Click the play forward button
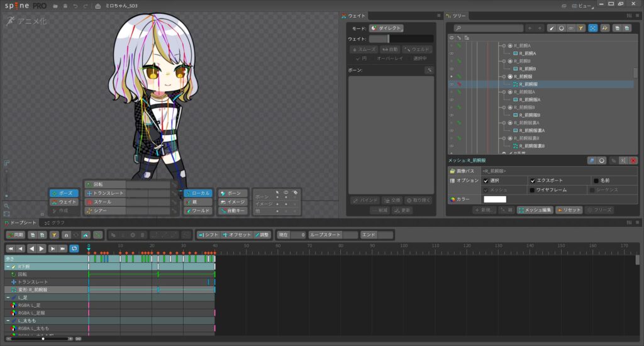Viewport: 644px width, 346px height. pyautogui.click(x=42, y=248)
